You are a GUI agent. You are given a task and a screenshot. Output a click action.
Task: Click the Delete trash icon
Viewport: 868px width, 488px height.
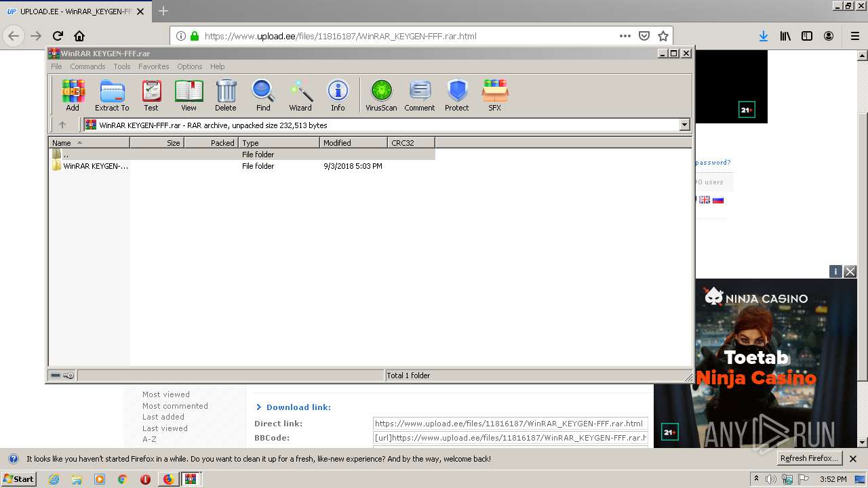(226, 96)
